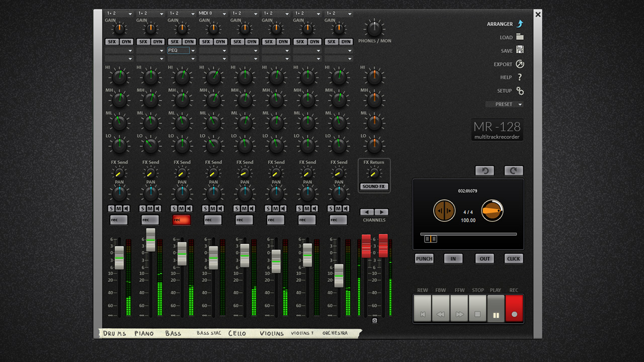The width and height of the screenshot is (644, 362).
Task: Open the PEQ insert dropdown on Bass
Action: click(193, 50)
